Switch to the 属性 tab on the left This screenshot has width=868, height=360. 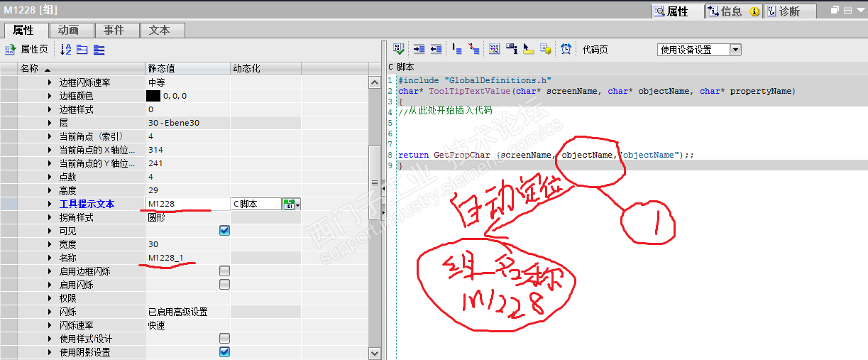click(x=25, y=30)
